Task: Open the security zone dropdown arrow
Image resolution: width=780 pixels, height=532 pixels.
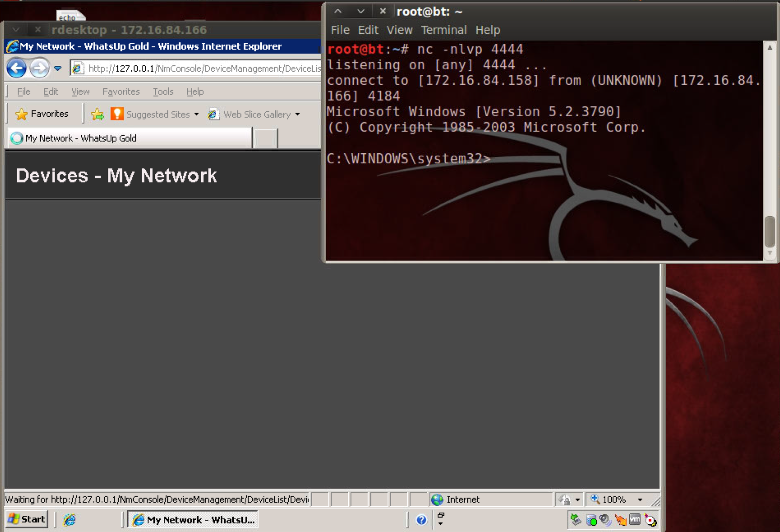Action: pyautogui.click(x=577, y=500)
